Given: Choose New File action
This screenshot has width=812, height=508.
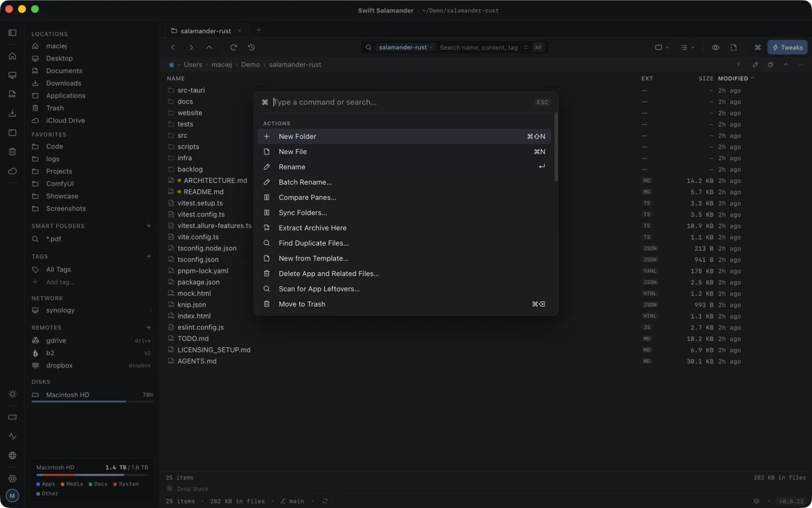Looking at the screenshot, I should click(x=404, y=152).
